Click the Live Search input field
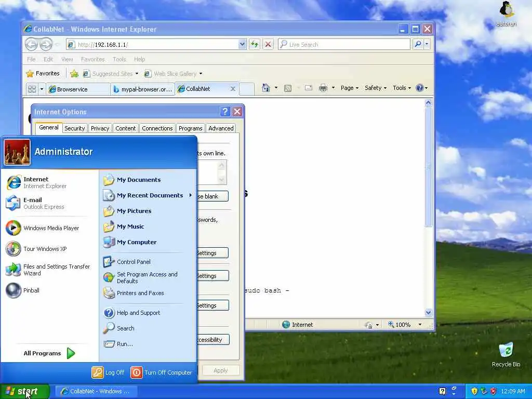Screen dimensions: 532x399 click(344, 45)
